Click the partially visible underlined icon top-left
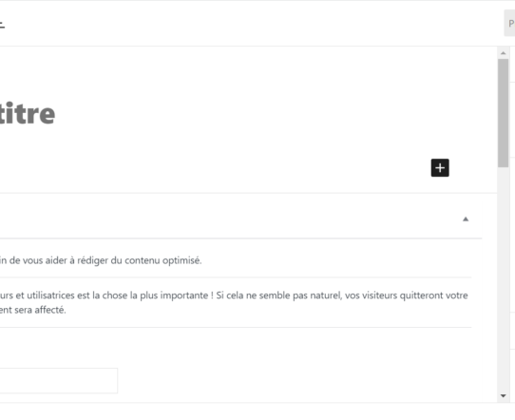 pos(2,25)
